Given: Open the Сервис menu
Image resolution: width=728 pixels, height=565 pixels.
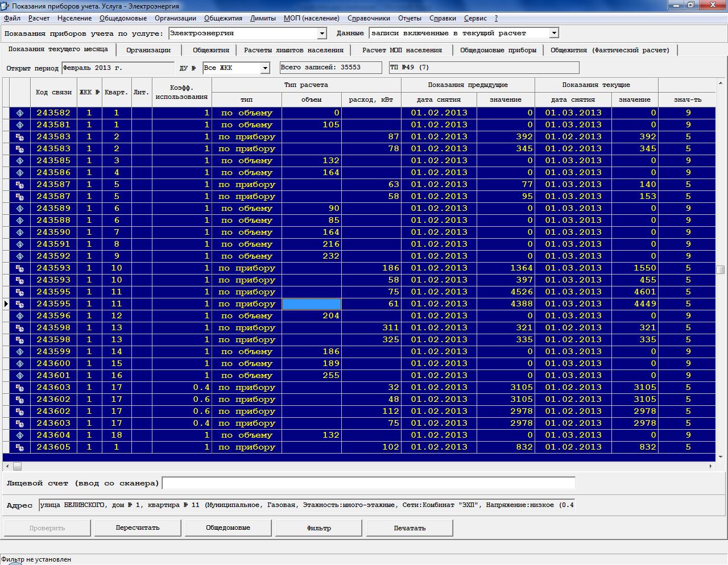Looking at the screenshot, I should [x=475, y=18].
